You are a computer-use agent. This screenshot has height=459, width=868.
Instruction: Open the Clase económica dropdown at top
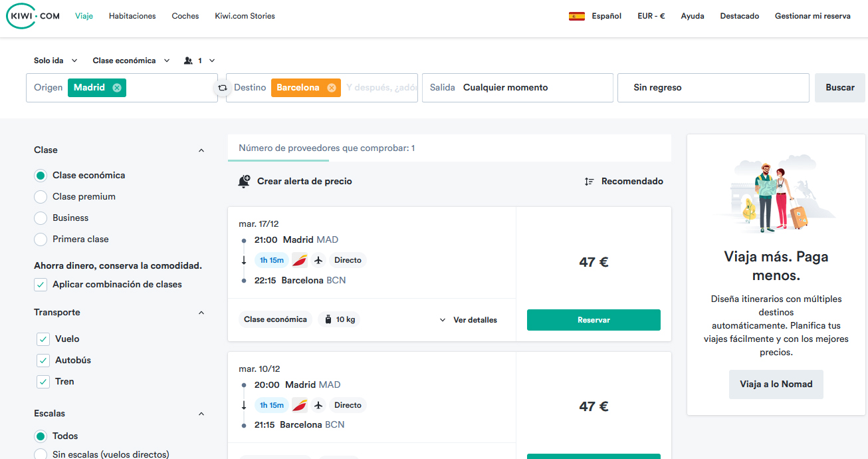[x=131, y=61]
